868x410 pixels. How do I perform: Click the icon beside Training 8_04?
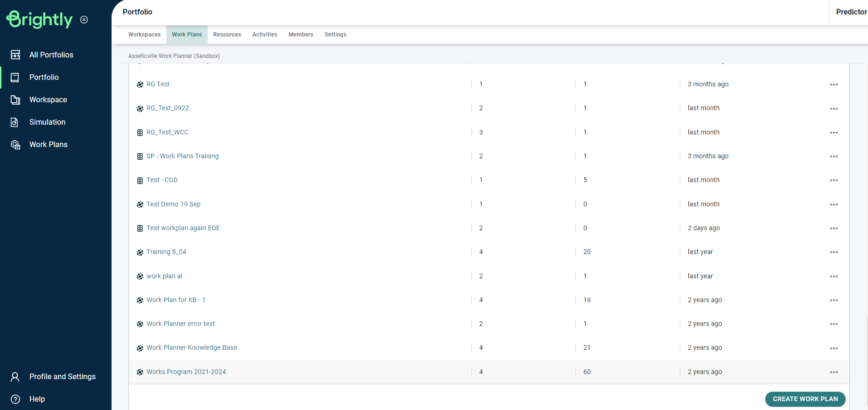click(140, 252)
